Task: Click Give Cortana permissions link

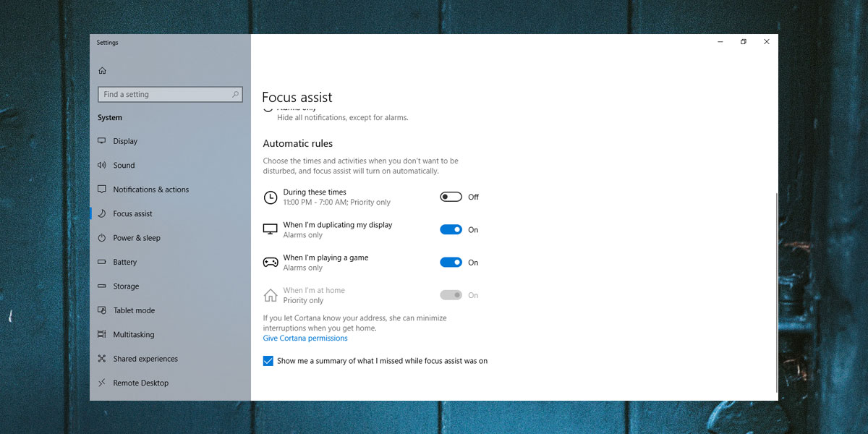Action: [305, 339]
